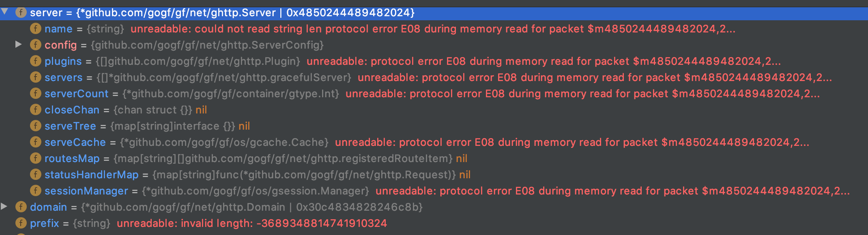Image resolution: width=868 pixels, height=235 pixels.
Task: Click the field icon next to closeChan
Action: coord(36,110)
